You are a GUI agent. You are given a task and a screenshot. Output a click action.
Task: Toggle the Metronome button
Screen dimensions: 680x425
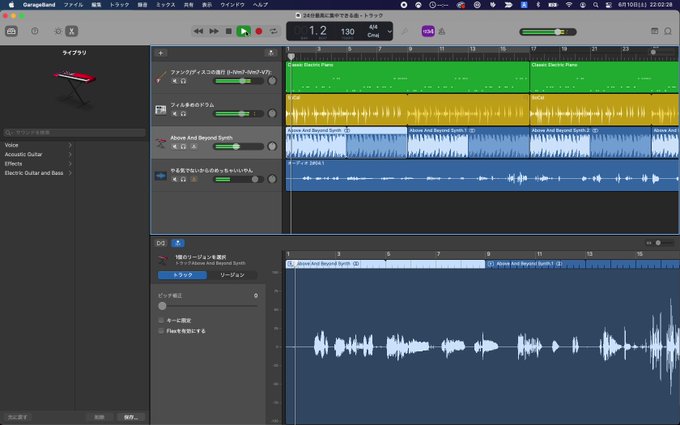(x=442, y=31)
